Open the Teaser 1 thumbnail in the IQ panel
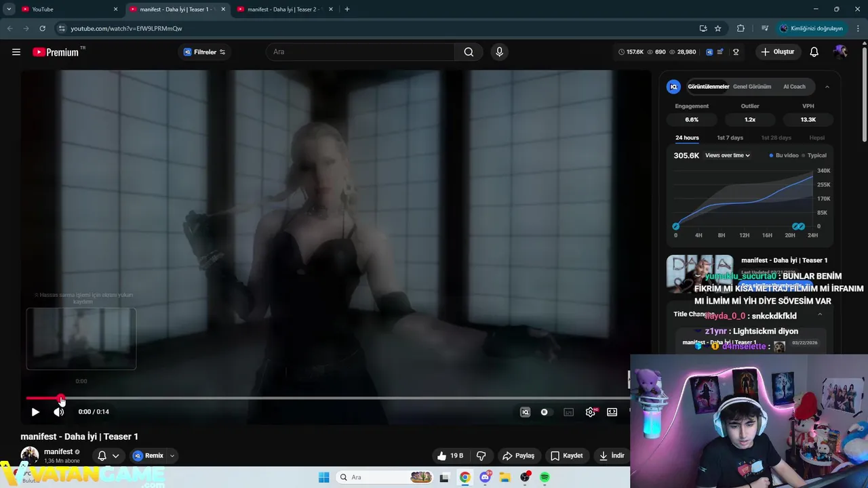 pyautogui.click(x=700, y=273)
